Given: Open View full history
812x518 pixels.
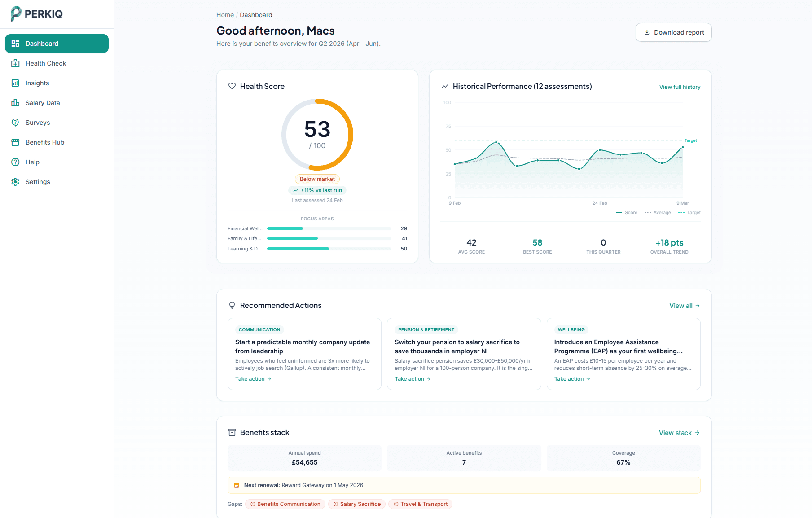Looking at the screenshot, I should 680,87.
